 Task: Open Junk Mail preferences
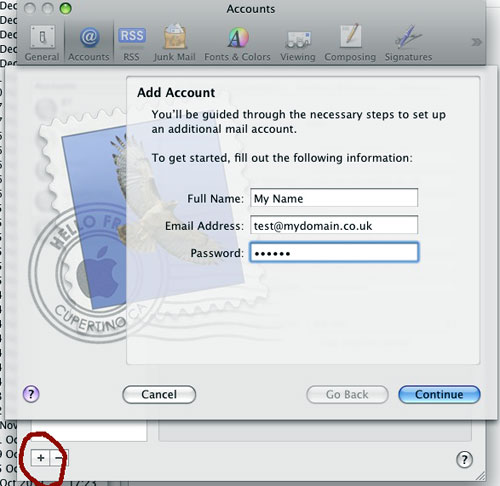(174, 43)
